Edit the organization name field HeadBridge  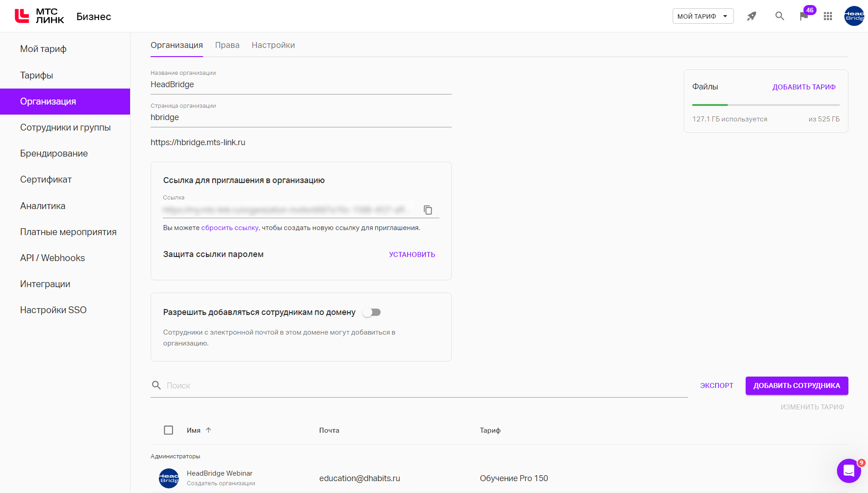[301, 84]
